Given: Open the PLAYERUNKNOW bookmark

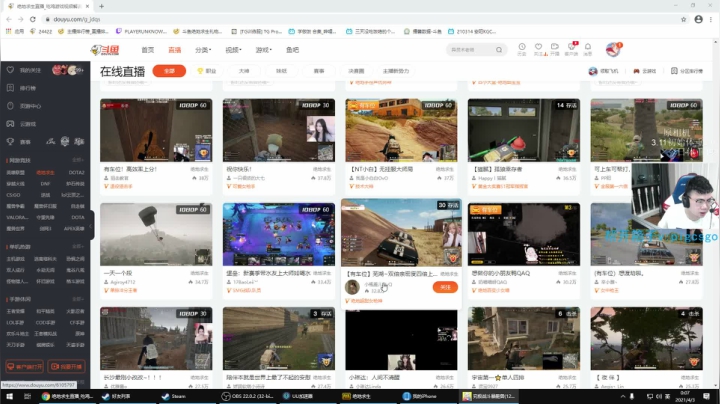Looking at the screenshot, I should [141, 31].
